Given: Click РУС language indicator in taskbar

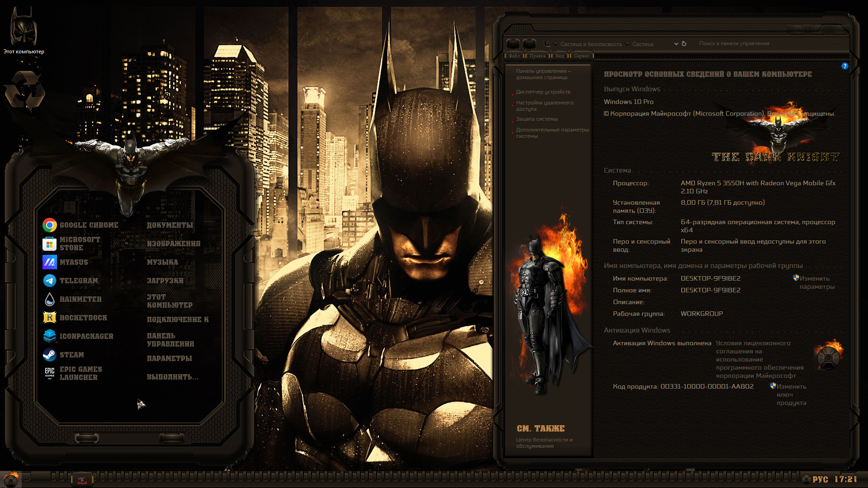Looking at the screenshot, I should point(820,479).
